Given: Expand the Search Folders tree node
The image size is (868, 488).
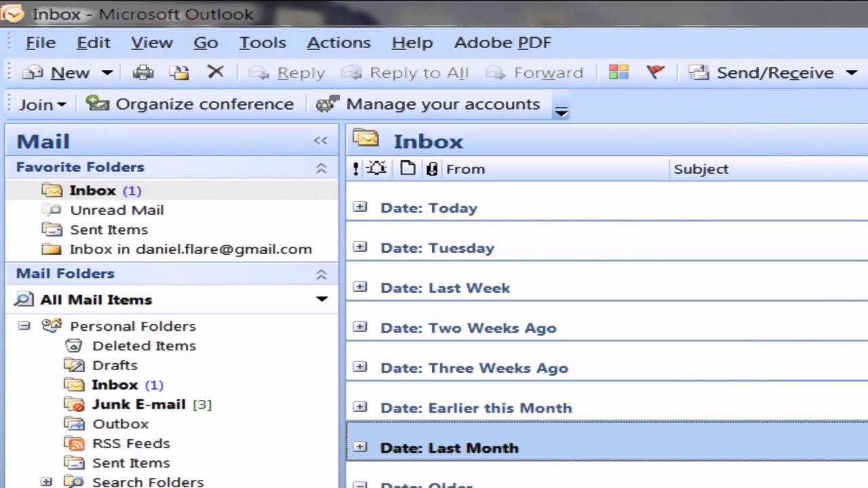Looking at the screenshot, I should [46, 482].
